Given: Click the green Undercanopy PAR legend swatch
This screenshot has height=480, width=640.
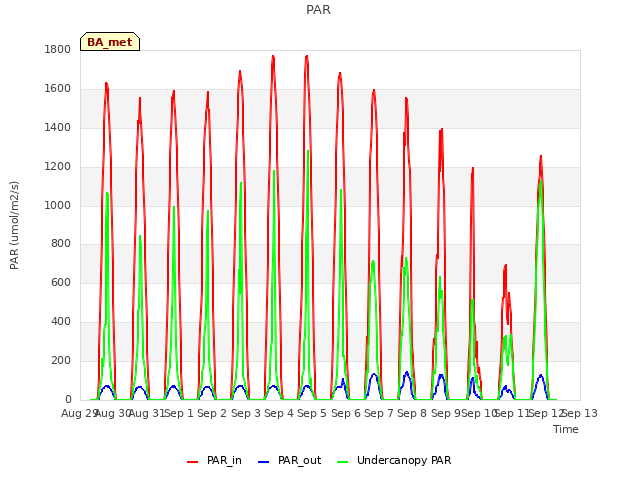Looking at the screenshot, I should click(x=343, y=462).
